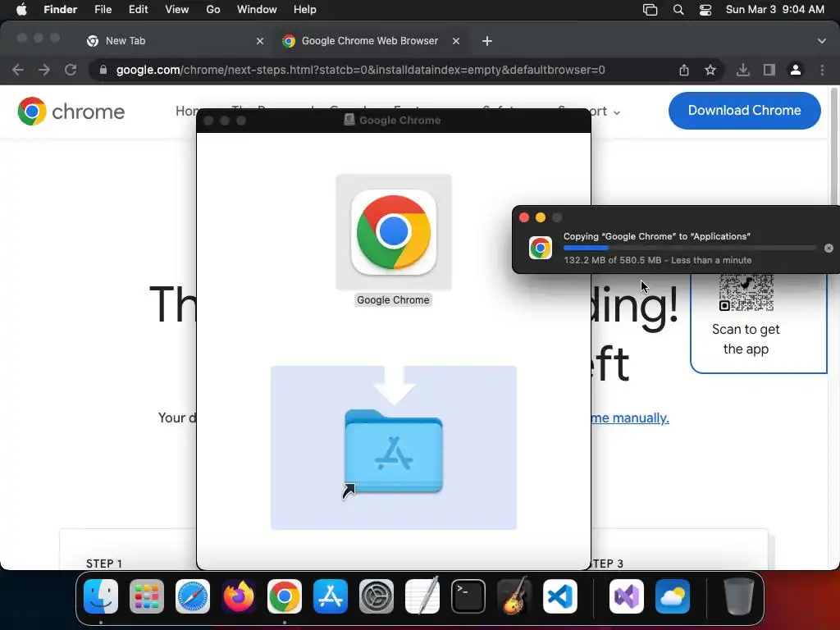Go back in Chrome browser
The width and height of the screenshot is (840, 630).
[x=18, y=71]
